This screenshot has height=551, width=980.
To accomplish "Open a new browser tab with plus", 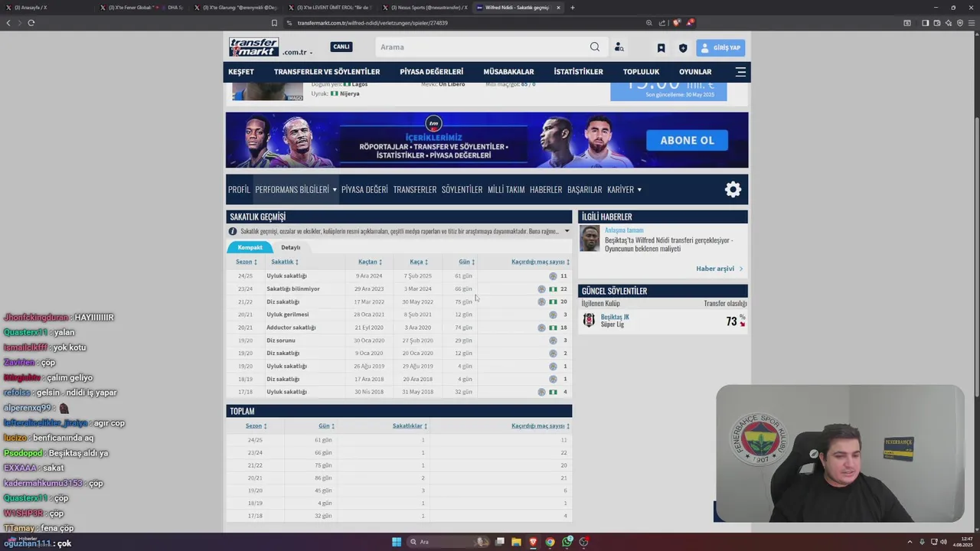I will click(572, 8).
